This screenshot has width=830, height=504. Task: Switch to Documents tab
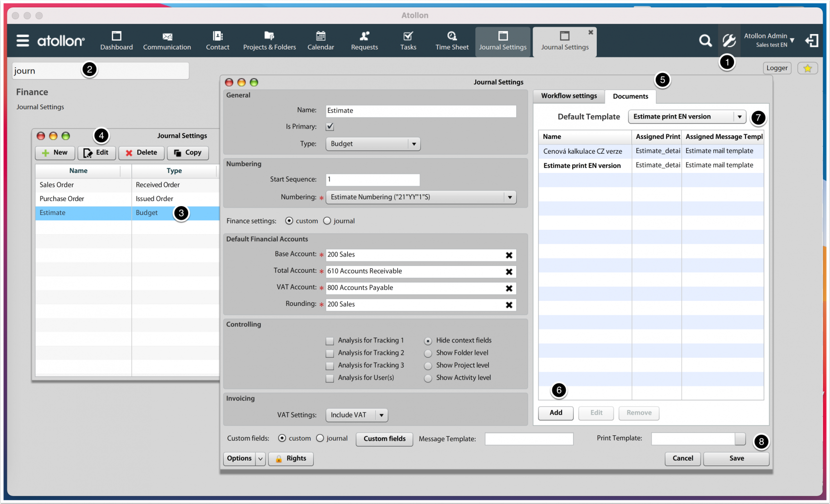coord(630,96)
